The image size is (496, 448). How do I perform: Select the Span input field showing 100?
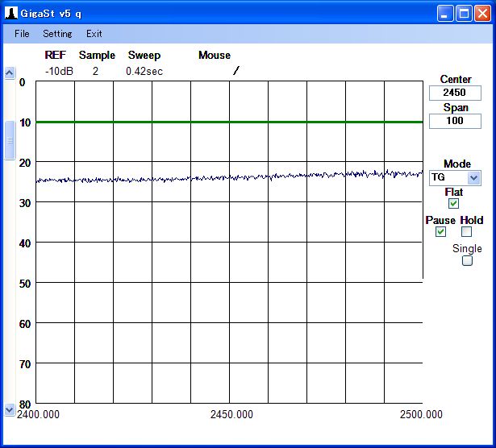click(x=455, y=121)
